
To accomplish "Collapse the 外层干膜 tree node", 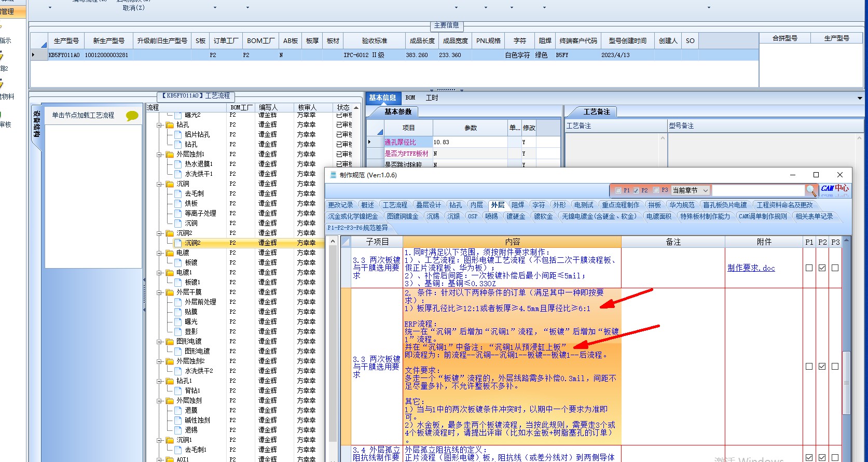I will pos(160,292).
